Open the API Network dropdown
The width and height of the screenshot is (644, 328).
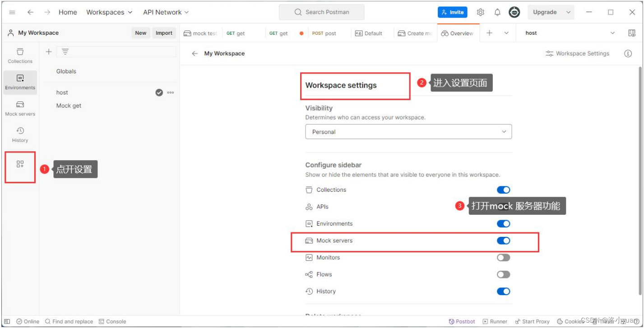coord(166,12)
